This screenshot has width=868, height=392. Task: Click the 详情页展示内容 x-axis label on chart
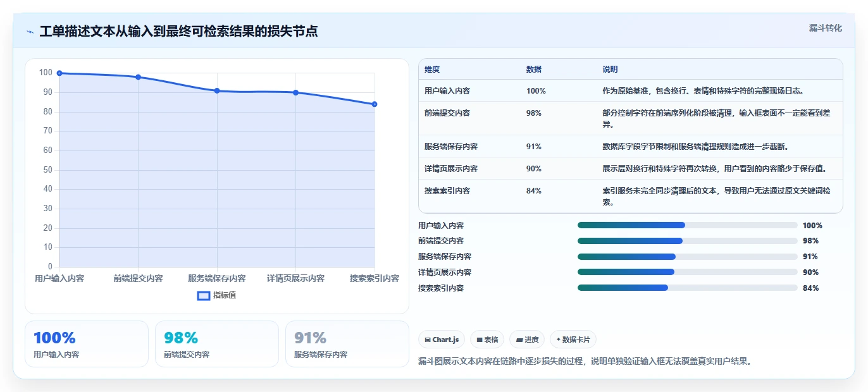point(295,278)
